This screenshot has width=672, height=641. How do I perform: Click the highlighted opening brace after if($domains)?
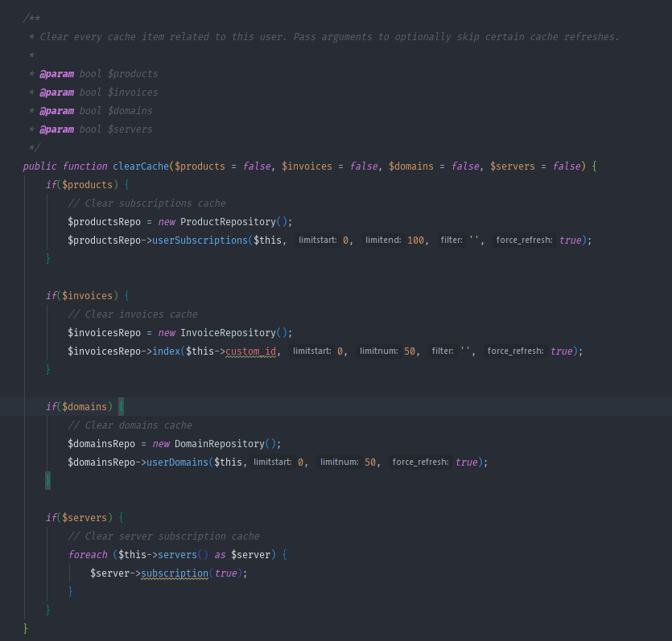[x=122, y=407]
